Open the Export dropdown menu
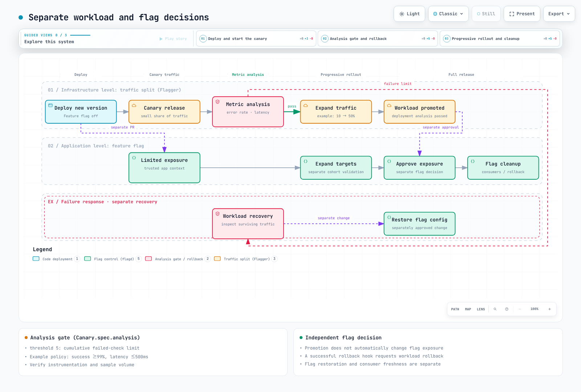 pos(559,14)
